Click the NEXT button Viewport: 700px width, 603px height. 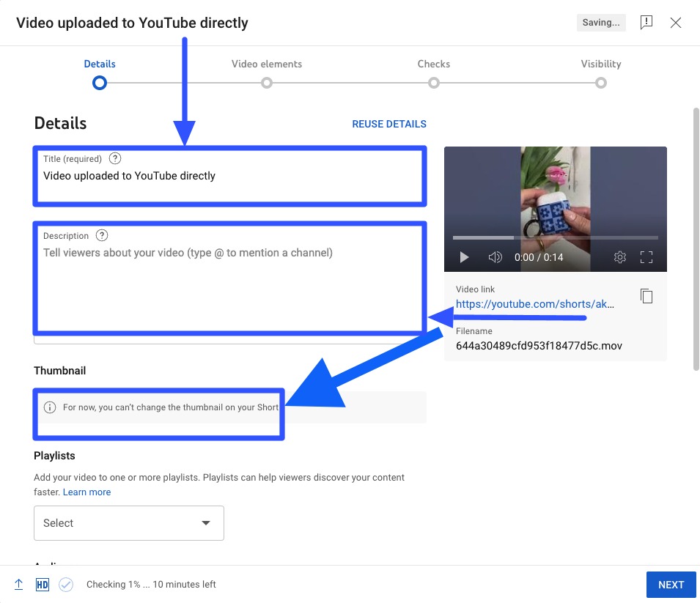pos(671,584)
